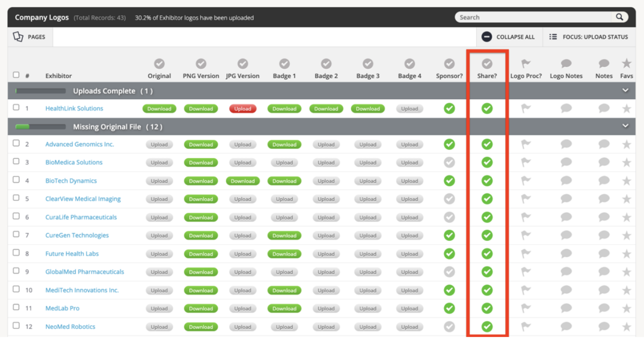Open the Focus: Upload Status menu
644x338 pixels.
589,37
